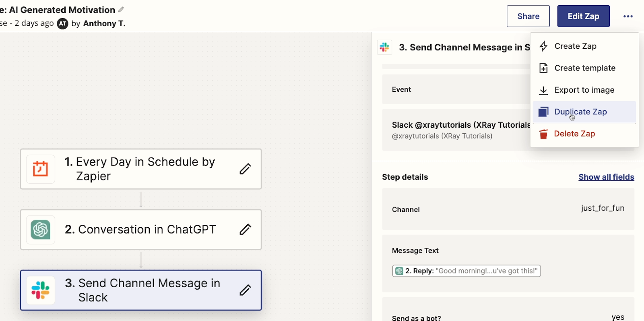Click the red trash Delete icon

point(543,134)
